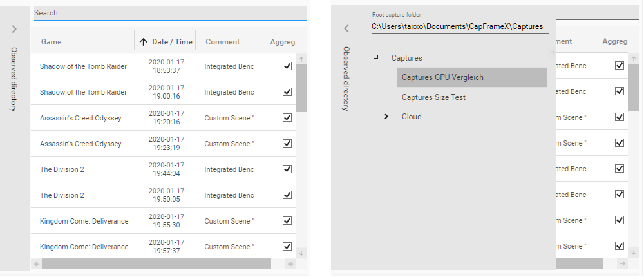The width and height of the screenshot is (644, 277).
Task: Toggle checkbox for The Division 2 at 19:44:04
Action: (x=287, y=169)
